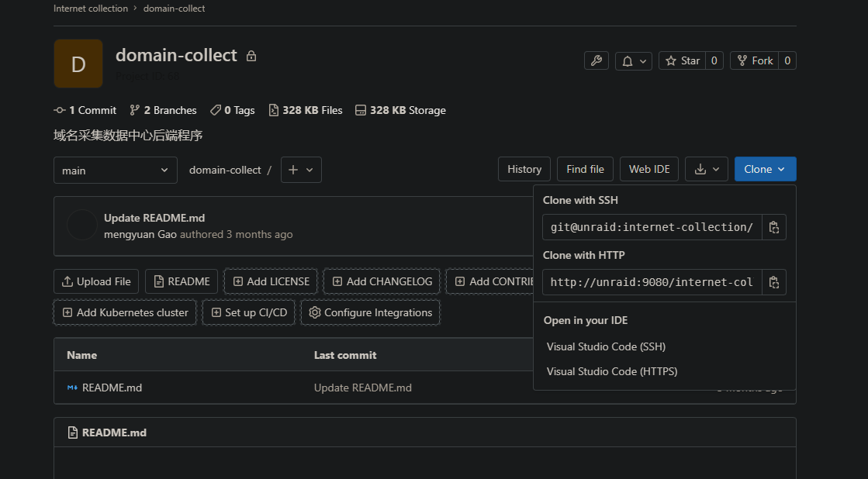Screen dimensions: 868x479
Task: Select Visual Studio Code (HTTPS) option
Action: click(612, 371)
